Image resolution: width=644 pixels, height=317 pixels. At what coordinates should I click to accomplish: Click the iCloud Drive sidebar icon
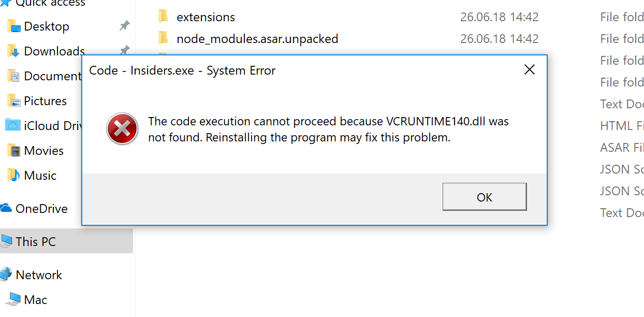(13, 125)
